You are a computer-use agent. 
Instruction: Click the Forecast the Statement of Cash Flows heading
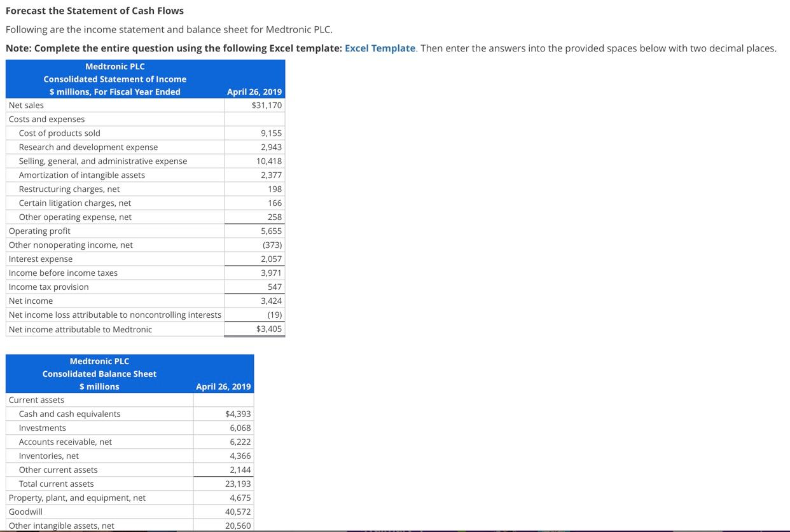pos(95,11)
